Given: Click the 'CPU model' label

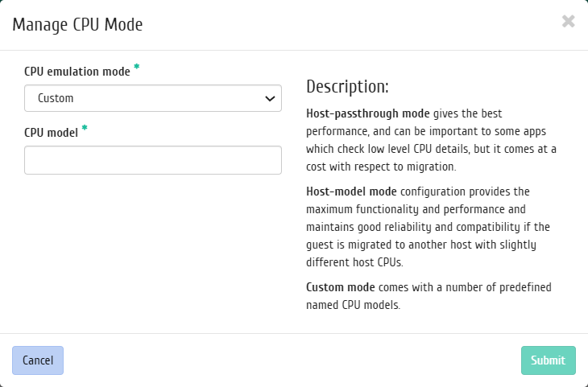Looking at the screenshot, I should pos(51,132).
